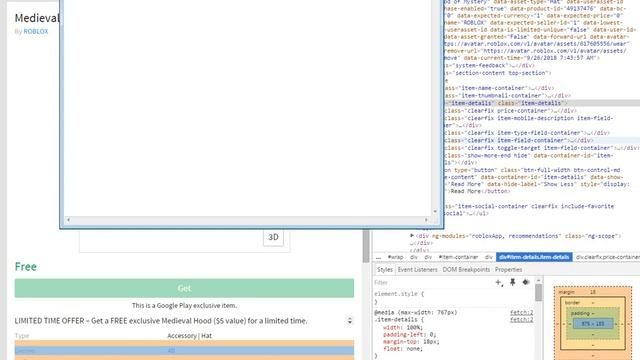Select div.clearfix.price-container breadcrumb

(x=607, y=257)
